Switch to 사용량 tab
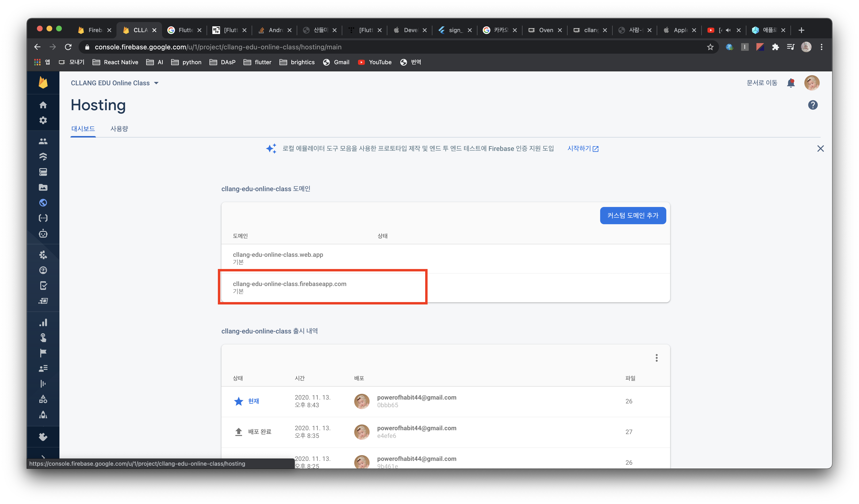The width and height of the screenshot is (859, 504). [x=119, y=129]
